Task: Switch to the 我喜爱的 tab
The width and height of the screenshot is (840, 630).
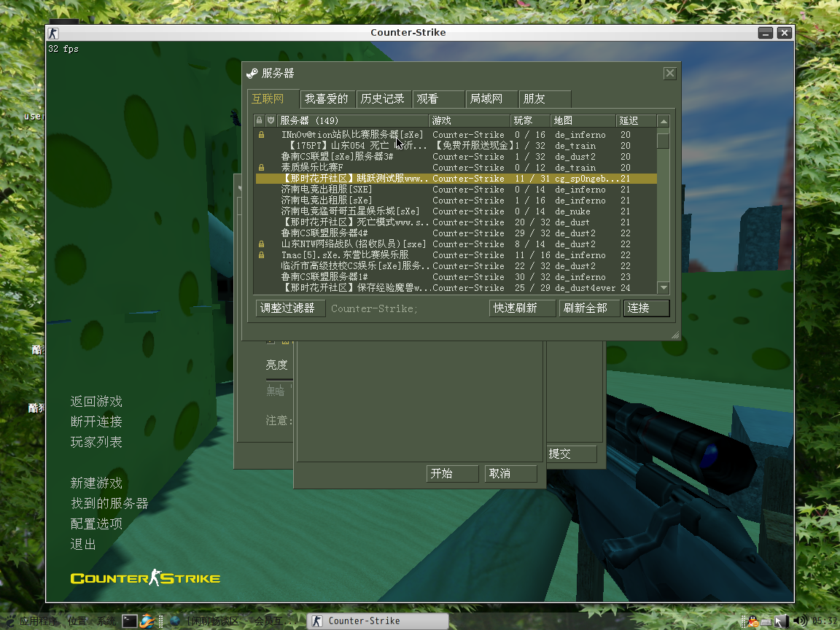Action: pos(327,99)
